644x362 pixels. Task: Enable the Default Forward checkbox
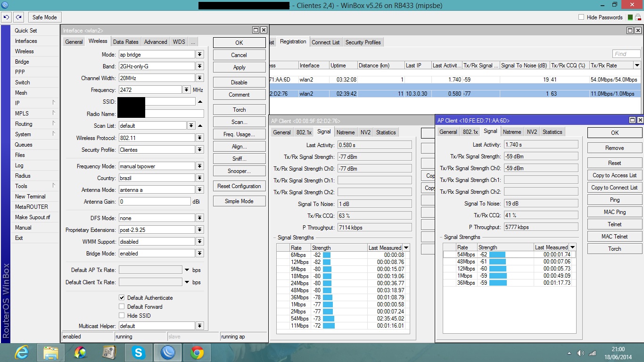(122, 307)
